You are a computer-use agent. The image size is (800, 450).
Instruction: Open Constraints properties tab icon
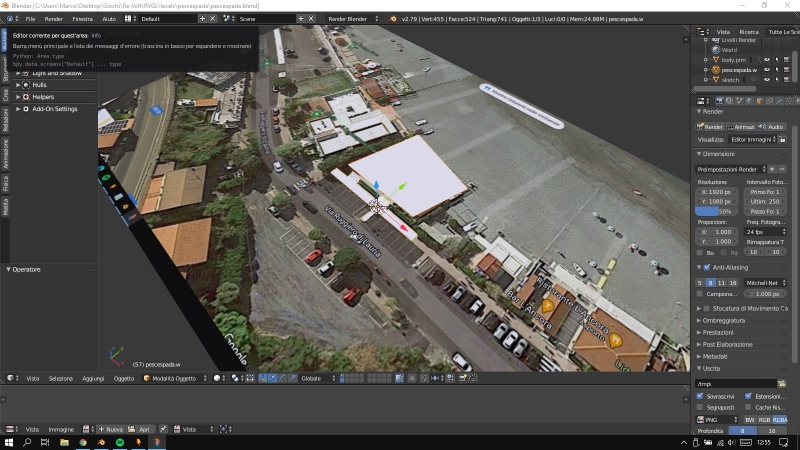click(769, 101)
